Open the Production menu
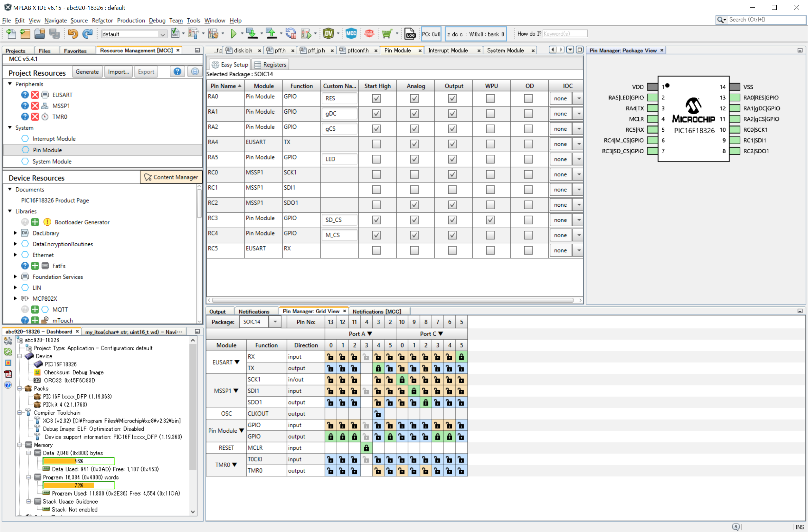This screenshot has width=808, height=532. 131,21
